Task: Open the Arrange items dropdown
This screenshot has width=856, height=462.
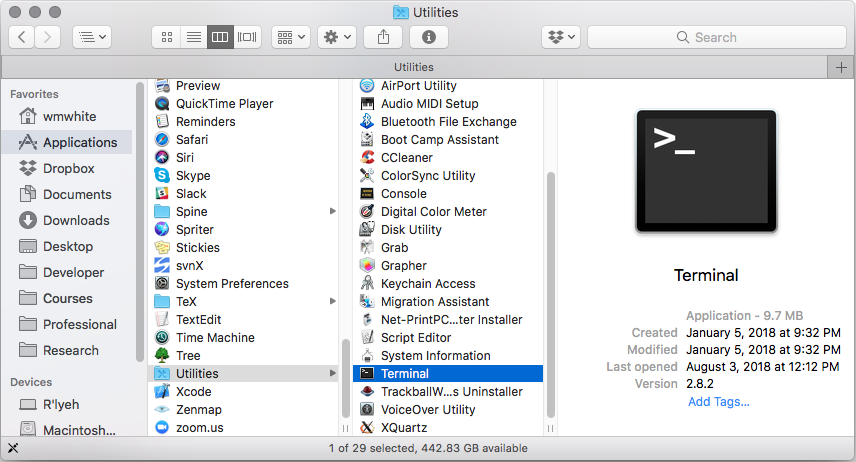Action: [291, 37]
